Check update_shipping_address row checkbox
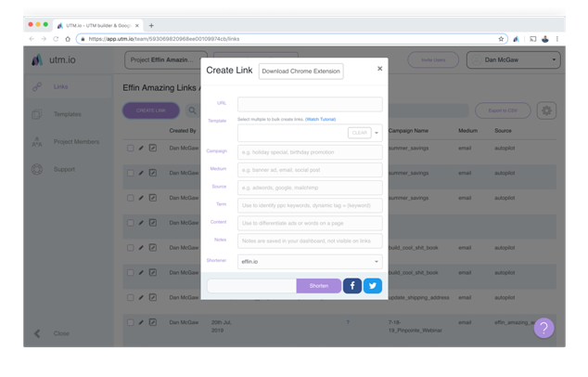 (x=130, y=297)
